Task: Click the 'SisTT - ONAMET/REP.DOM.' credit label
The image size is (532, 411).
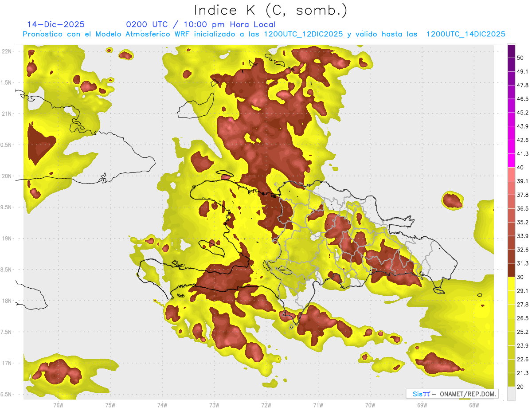Action: tap(452, 394)
